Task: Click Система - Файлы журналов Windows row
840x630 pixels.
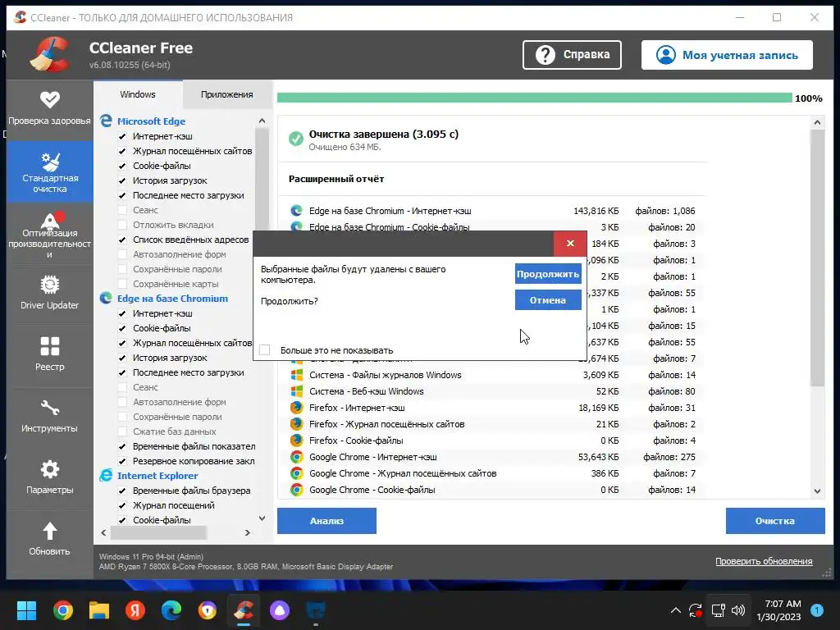Action: 492,375
